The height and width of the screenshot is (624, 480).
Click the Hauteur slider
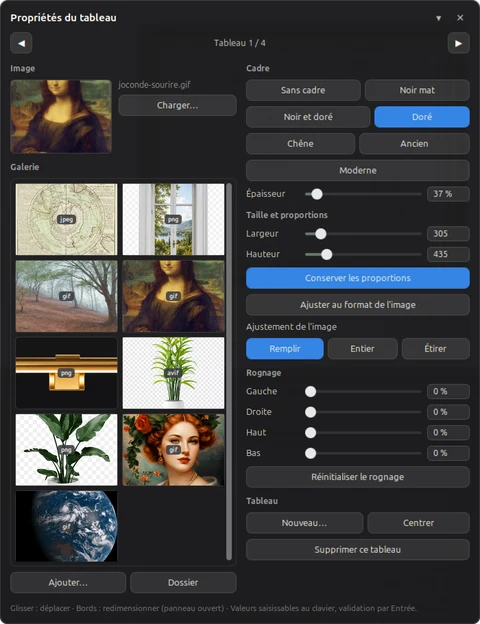363,254
